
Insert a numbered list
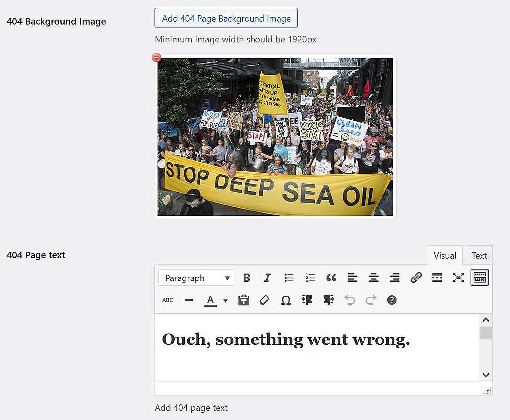[x=310, y=278]
